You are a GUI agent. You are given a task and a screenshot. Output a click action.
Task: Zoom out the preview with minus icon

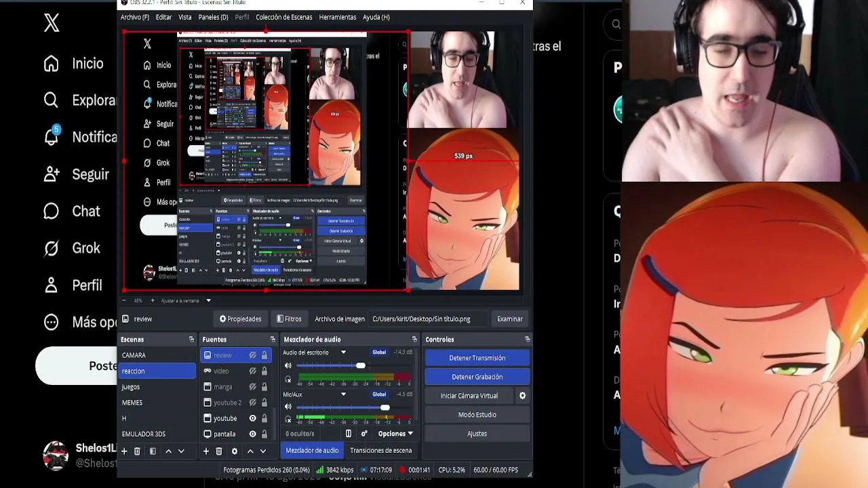(124, 300)
